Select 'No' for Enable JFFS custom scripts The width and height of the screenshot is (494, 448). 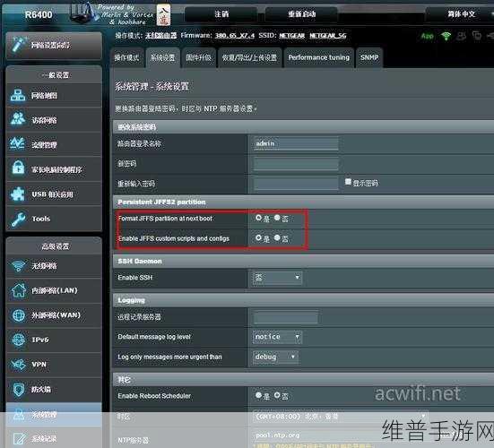(x=277, y=237)
